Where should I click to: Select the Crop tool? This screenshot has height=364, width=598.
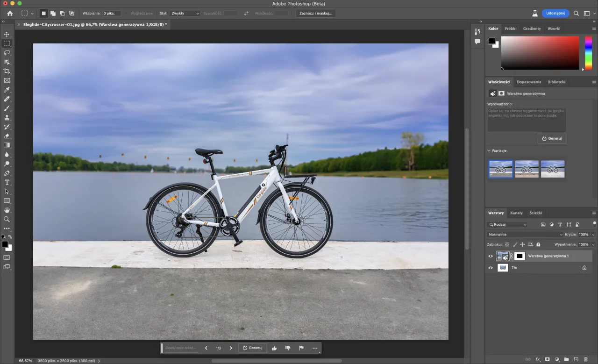pos(7,71)
